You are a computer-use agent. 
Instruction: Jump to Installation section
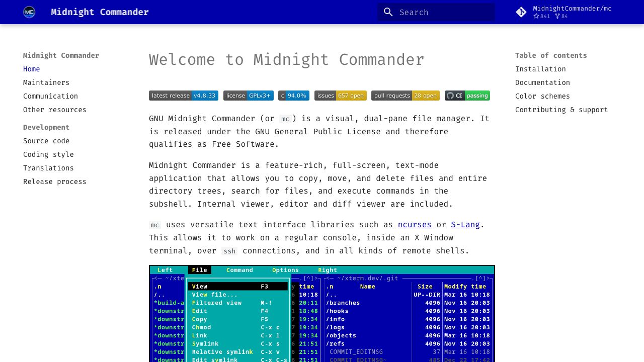coord(540,69)
